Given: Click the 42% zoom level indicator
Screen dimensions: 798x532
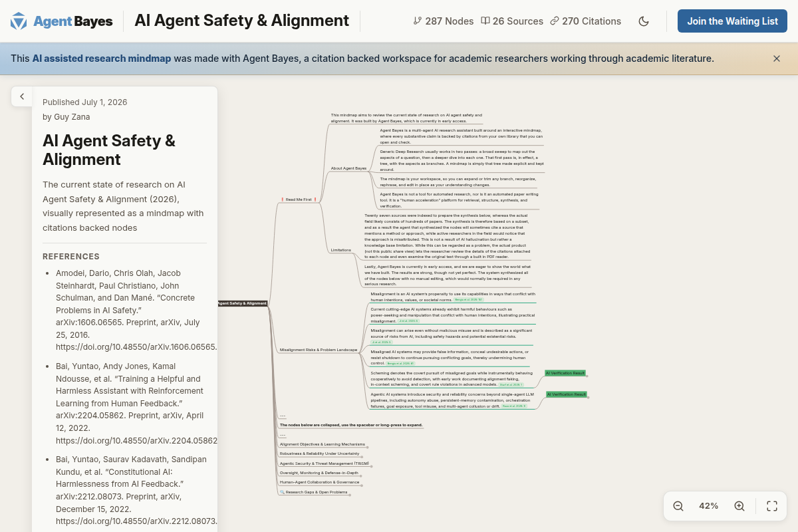Looking at the screenshot, I should click(x=709, y=506).
